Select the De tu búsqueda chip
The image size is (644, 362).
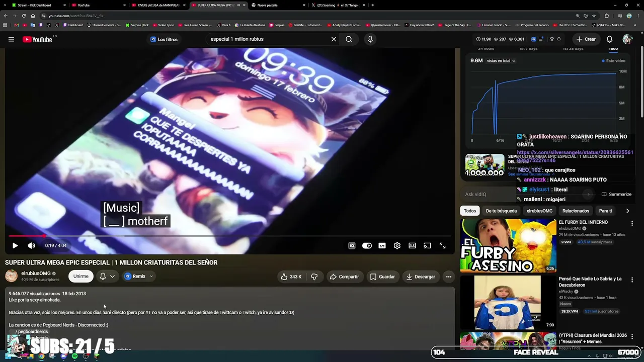coord(501,211)
